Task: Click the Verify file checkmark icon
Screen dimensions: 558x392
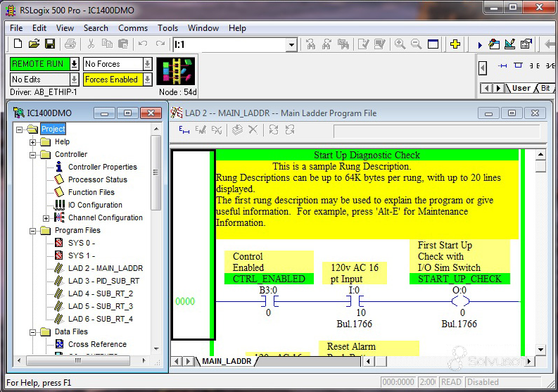Action: 363,44
